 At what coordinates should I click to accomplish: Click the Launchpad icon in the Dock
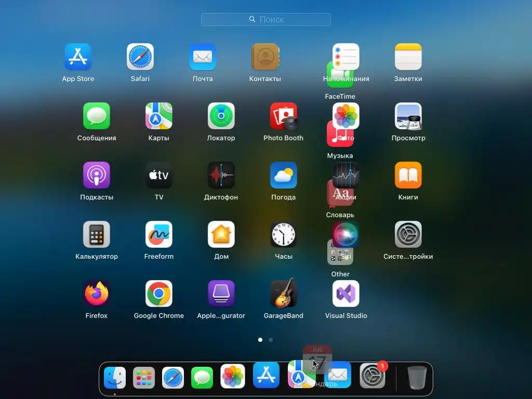click(x=144, y=377)
